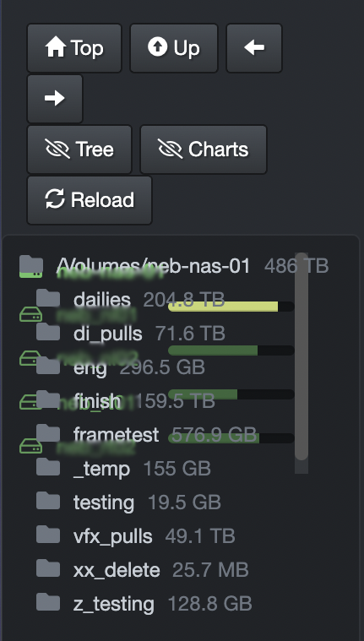364x641 pixels.
Task: Navigate Up one directory level
Action: click(174, 48)
